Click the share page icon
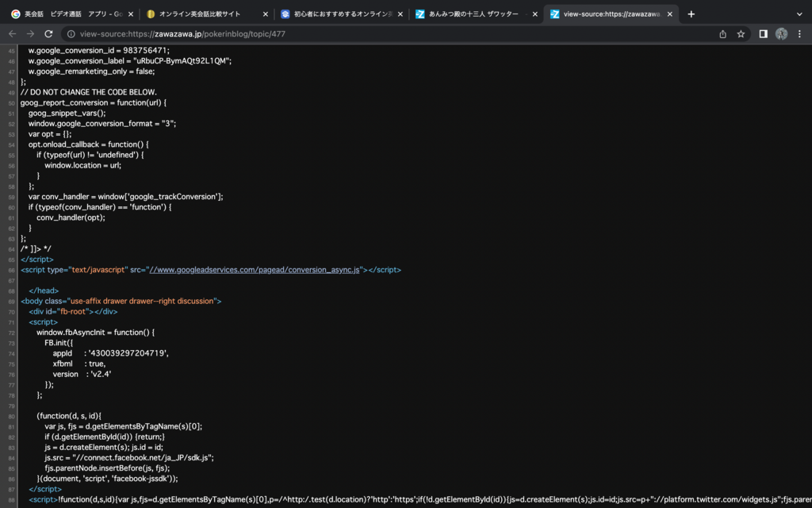 722,34
